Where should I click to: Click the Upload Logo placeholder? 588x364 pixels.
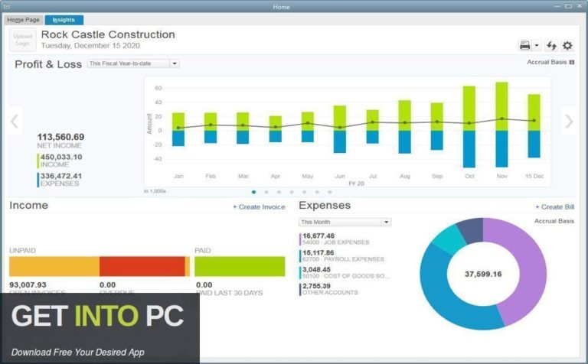(x=22, y=40)
